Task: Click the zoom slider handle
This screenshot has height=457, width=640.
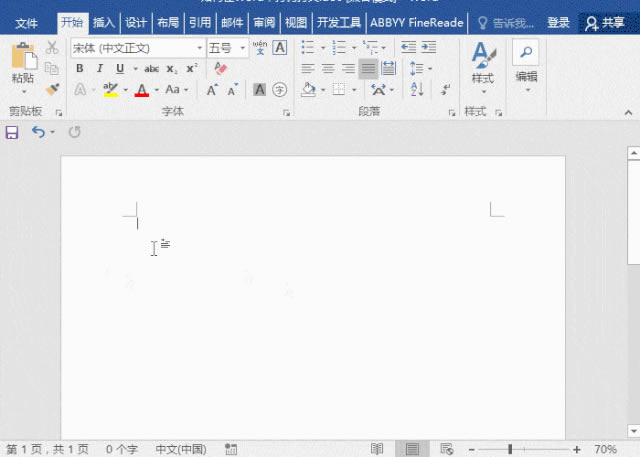Action: [510, 450]
